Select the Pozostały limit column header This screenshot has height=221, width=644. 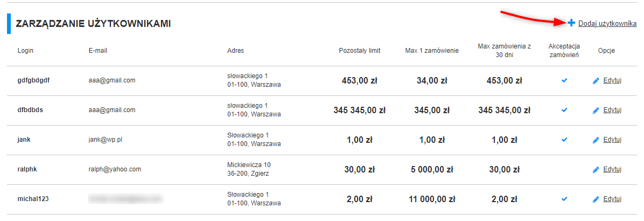pos(360,51)
